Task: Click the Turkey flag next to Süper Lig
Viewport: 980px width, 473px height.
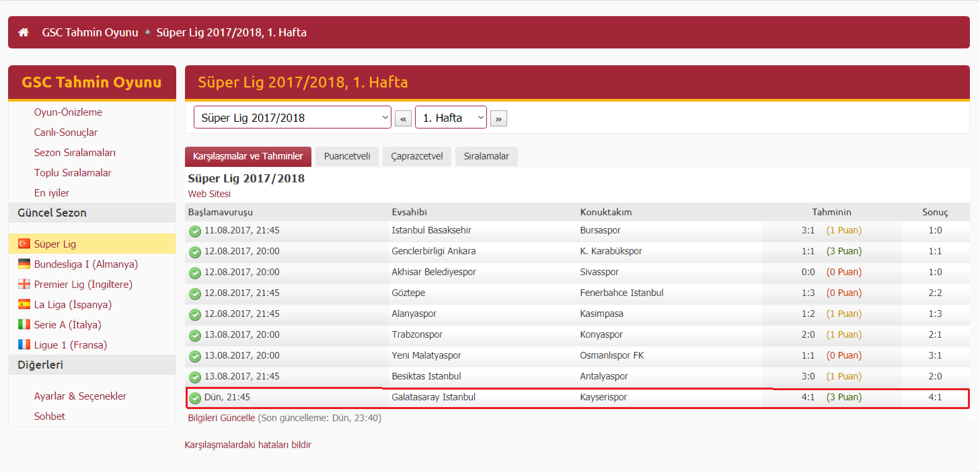Action: tap(24, 244)
